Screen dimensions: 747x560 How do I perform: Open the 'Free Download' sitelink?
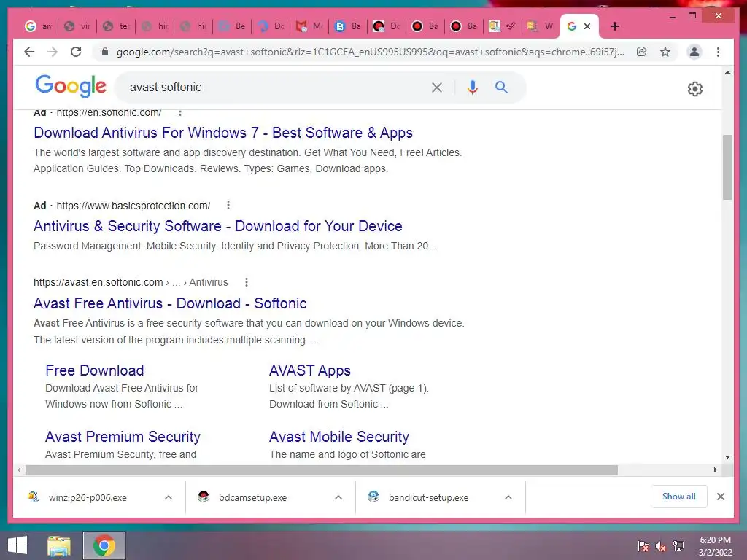pos(94,370)
